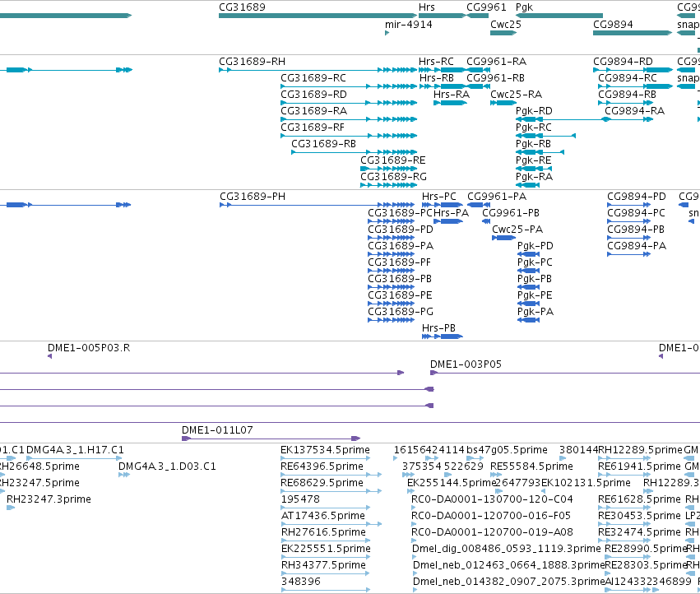
Task: Select transcript CG9961-RB
Action: tap(495, 77)
